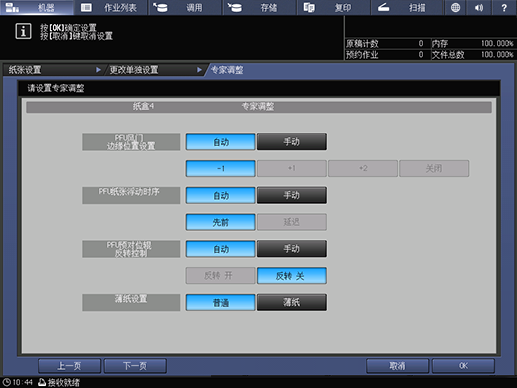Click the speaker sound icon

pyautogui.click(x=479, y=7)
